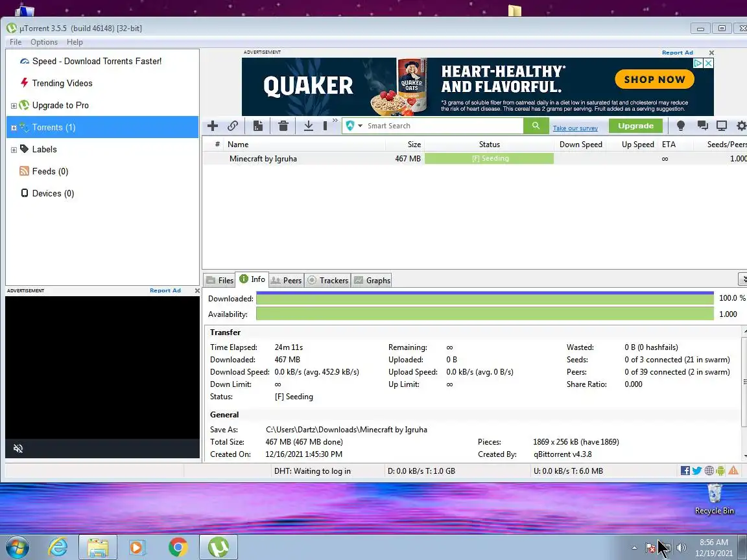This screenshot has height=560, width=747.
Task: Click the globe network icon in status bar
Action: 709,471
